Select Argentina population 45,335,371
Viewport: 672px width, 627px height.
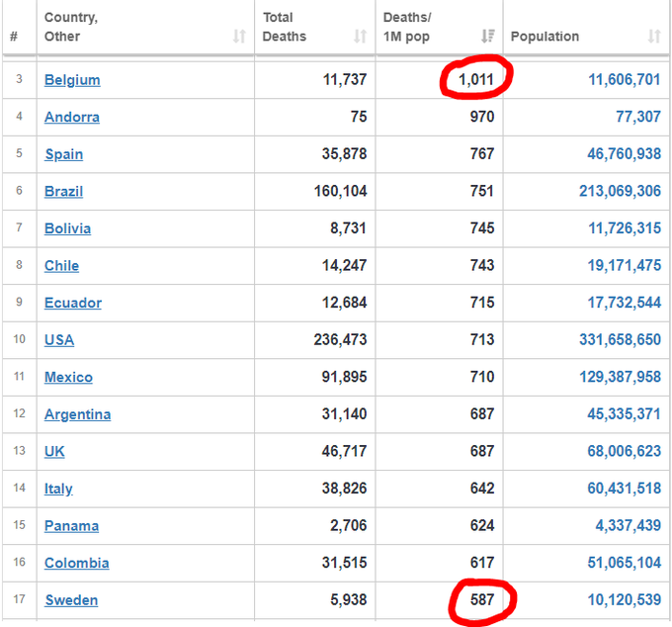tap(624, 414)
